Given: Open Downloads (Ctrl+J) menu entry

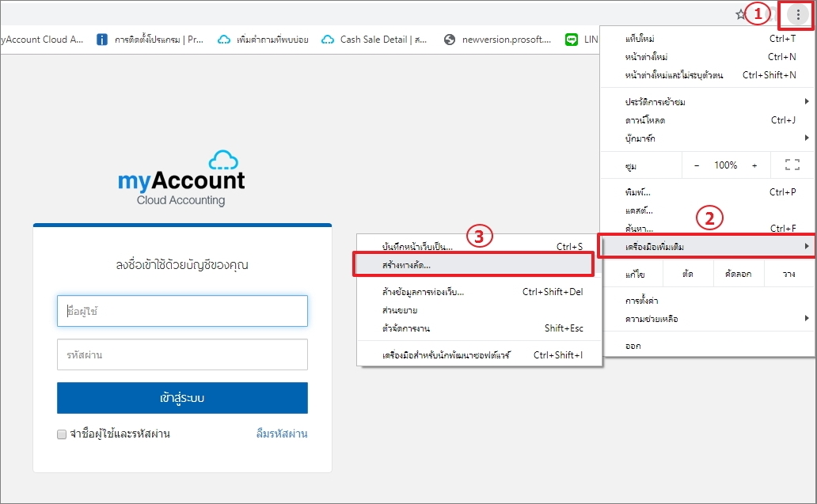Looking at the screenshot, I should [x=708, y=120].
